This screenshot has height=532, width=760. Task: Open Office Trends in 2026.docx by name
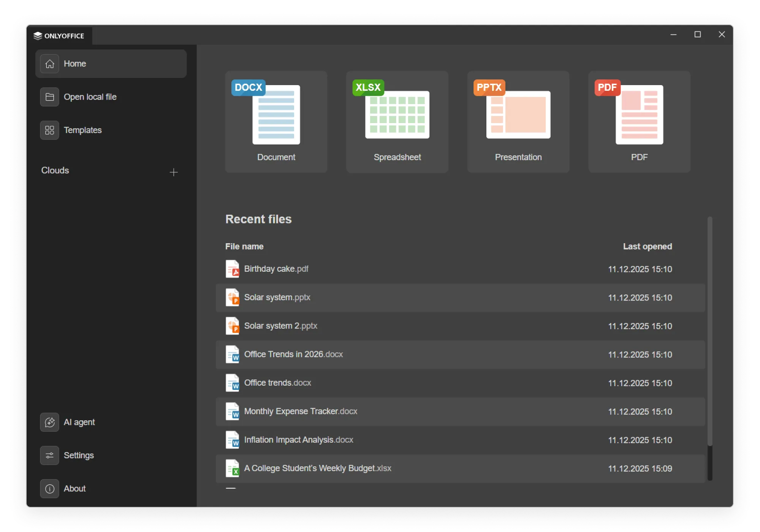(x=293, y=355)
